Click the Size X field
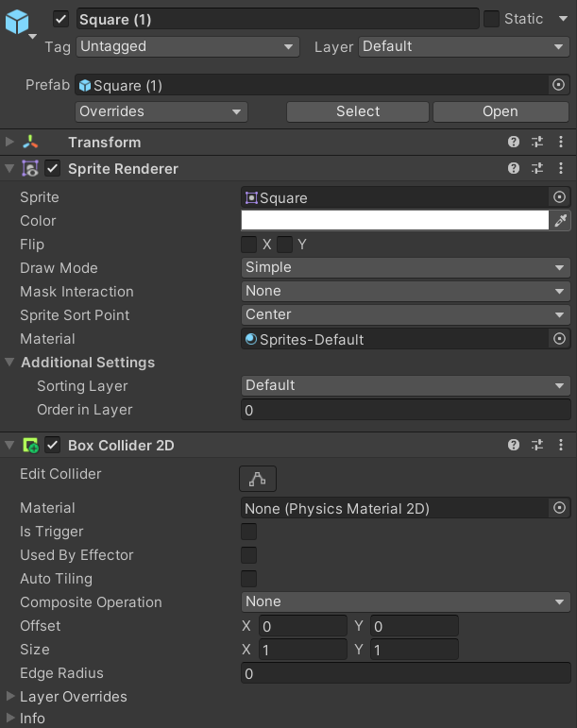577x728 pixels. point(302,650)
